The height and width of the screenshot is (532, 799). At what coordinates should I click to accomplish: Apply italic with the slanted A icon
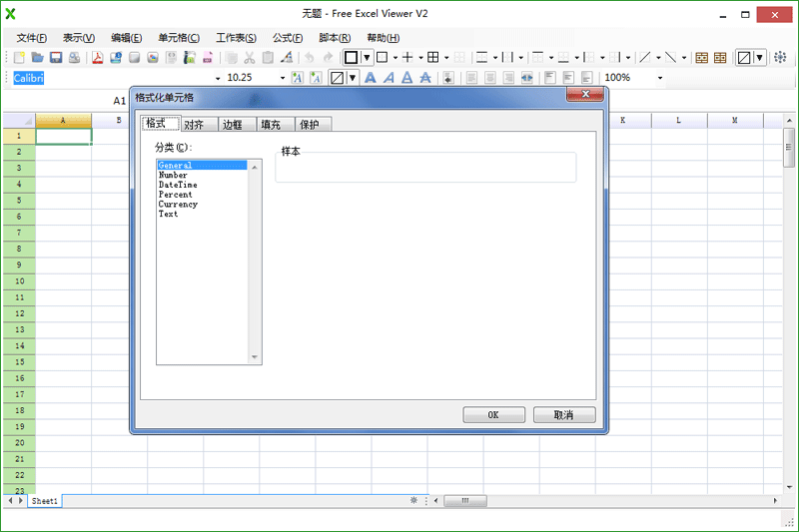click(389, 78)
